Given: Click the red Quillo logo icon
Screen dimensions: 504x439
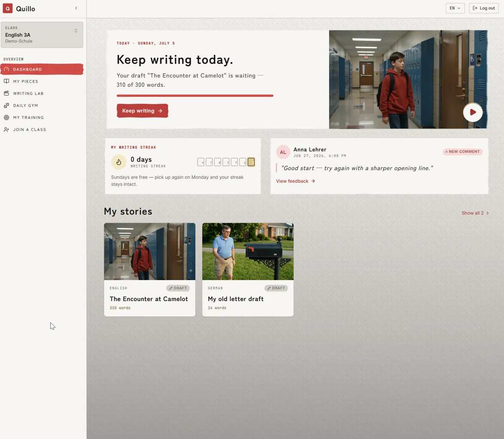Looking at the screenshot, I should pyautogui.click(x=8, y=8).
